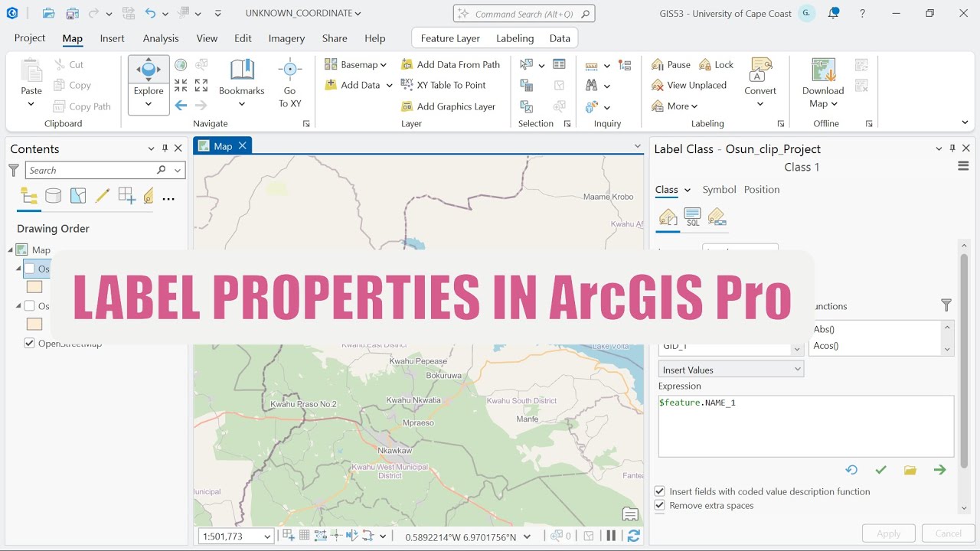980x551 pixels.
Task: Toggle Insert fields with coded value description
Action: tap(659, 491)
